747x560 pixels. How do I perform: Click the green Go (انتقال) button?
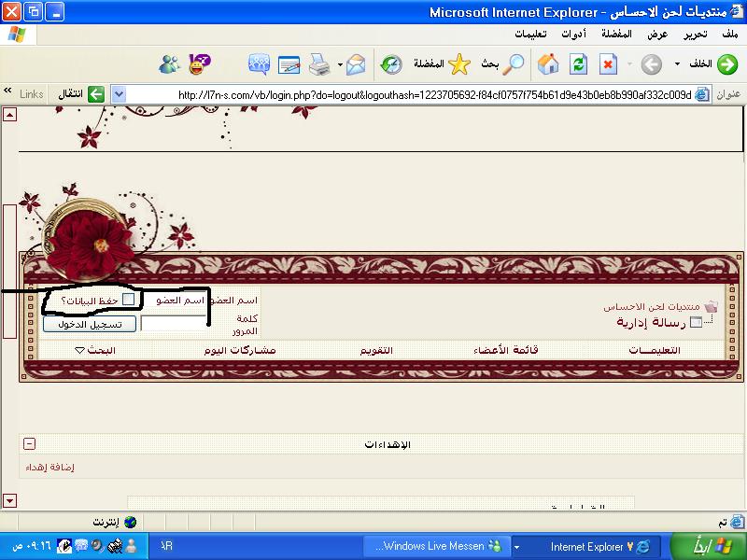tap(81, 94)
